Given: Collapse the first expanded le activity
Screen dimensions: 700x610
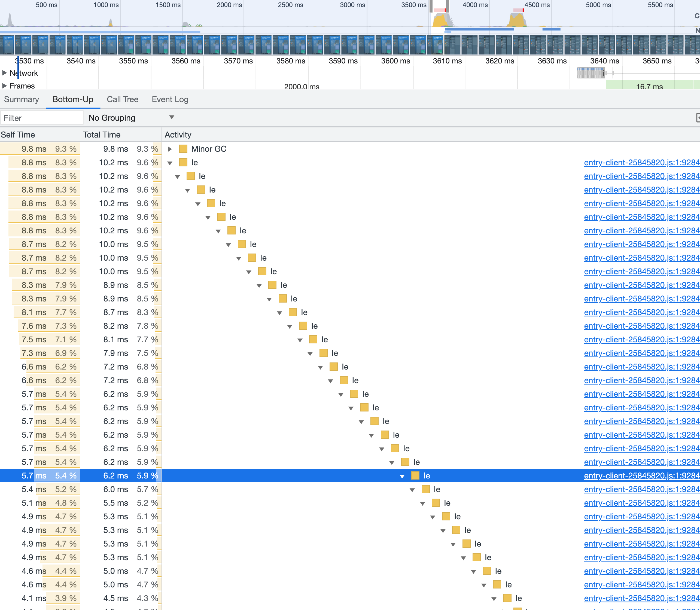Looking at the screenshot, I should 169,162.
